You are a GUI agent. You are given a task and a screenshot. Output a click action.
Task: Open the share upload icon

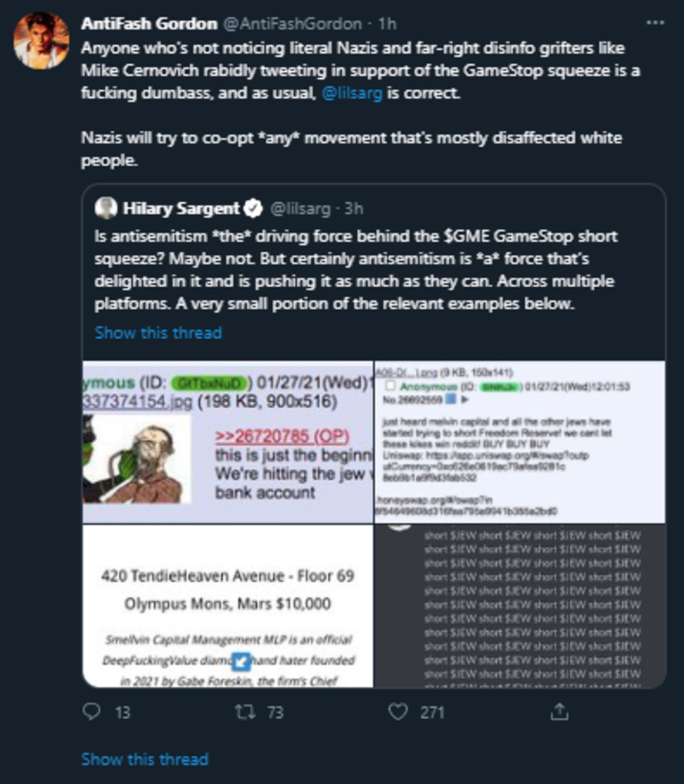559,711
